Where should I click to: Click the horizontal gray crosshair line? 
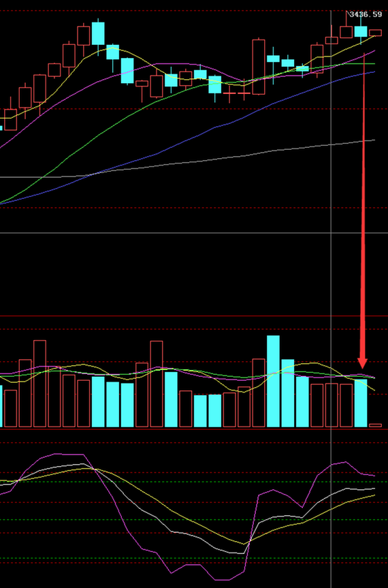(x=194, y=233)
